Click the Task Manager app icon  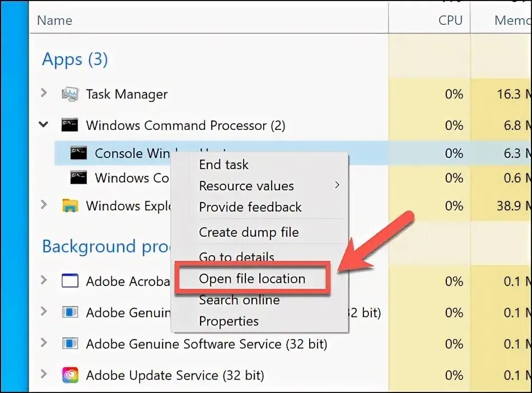click(x=70, y=94)
